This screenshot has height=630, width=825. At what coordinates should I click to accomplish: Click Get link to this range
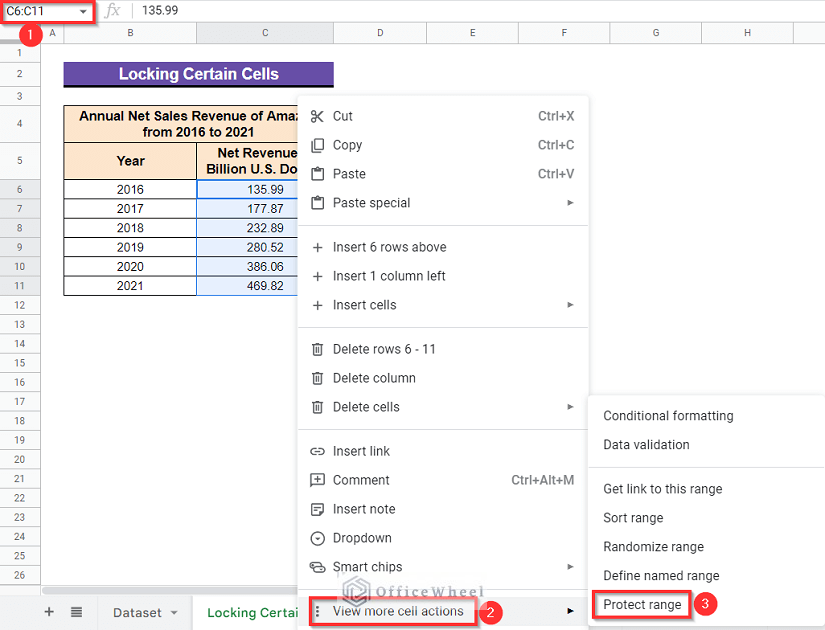tap(662, 488)
